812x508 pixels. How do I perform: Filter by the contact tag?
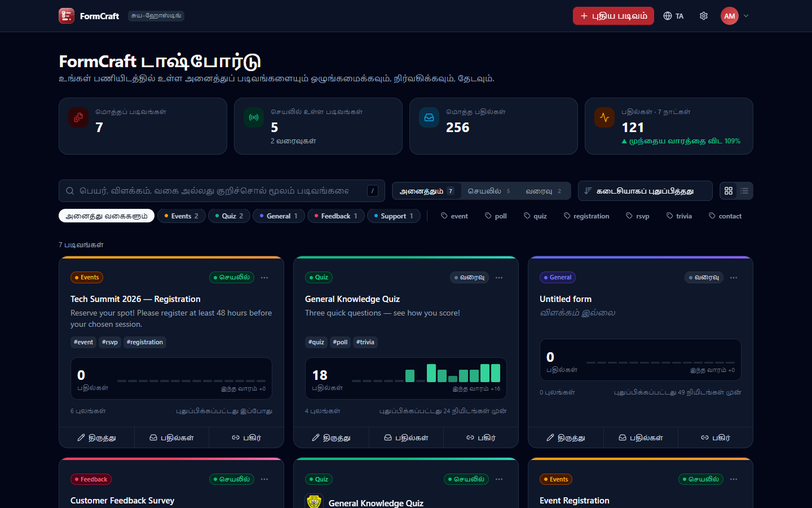(725, 216)
